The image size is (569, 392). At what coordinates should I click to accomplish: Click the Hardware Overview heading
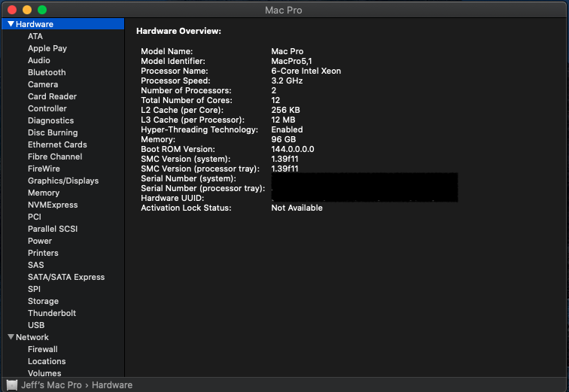[x=178, y=31]
